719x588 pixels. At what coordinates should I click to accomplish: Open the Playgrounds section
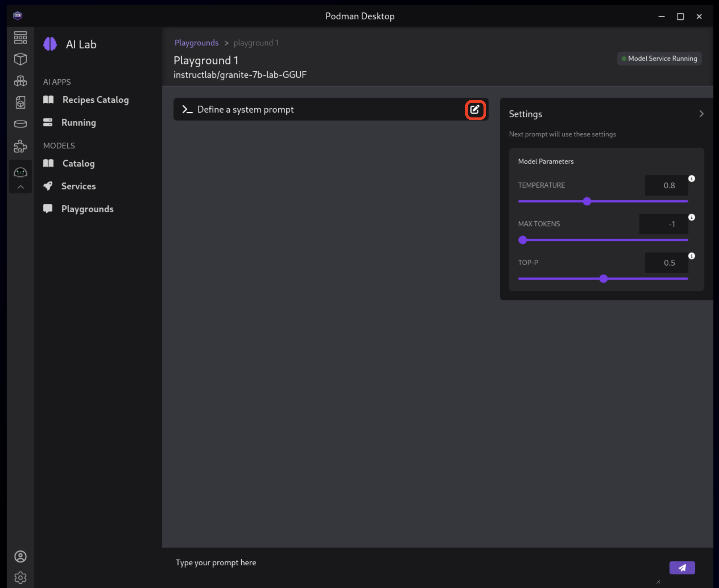point(87,208)
